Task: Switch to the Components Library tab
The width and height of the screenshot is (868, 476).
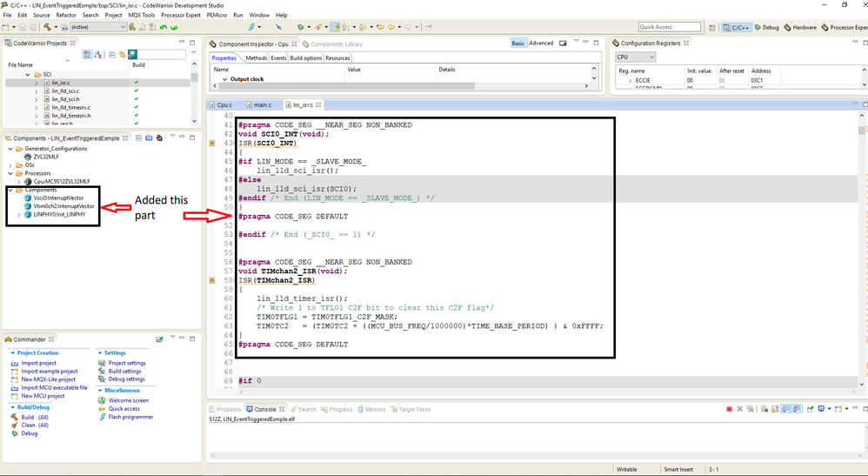Action: [333, 44]
